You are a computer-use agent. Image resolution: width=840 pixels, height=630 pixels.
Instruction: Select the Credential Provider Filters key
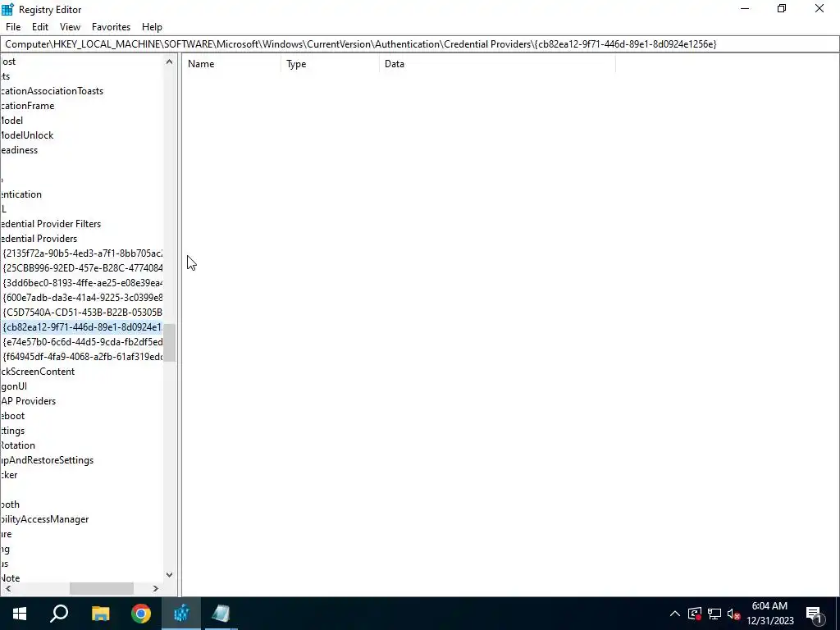[50, 224]
